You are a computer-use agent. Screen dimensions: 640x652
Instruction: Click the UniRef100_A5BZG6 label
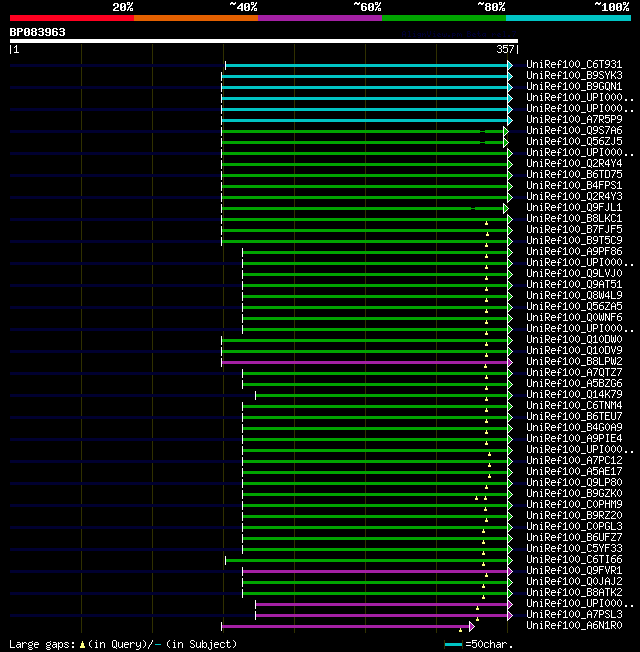(574, 383)
